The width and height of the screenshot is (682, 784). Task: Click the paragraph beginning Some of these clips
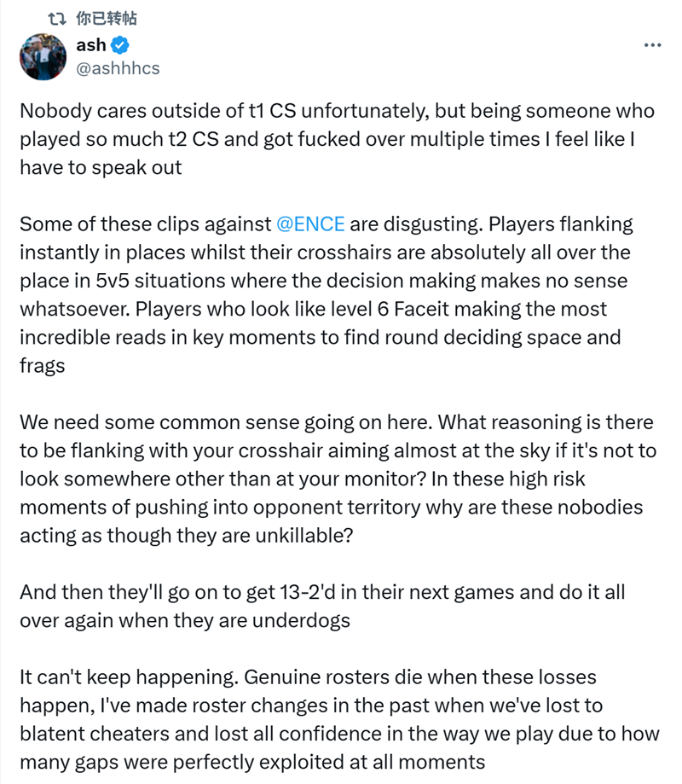point(327,294)
